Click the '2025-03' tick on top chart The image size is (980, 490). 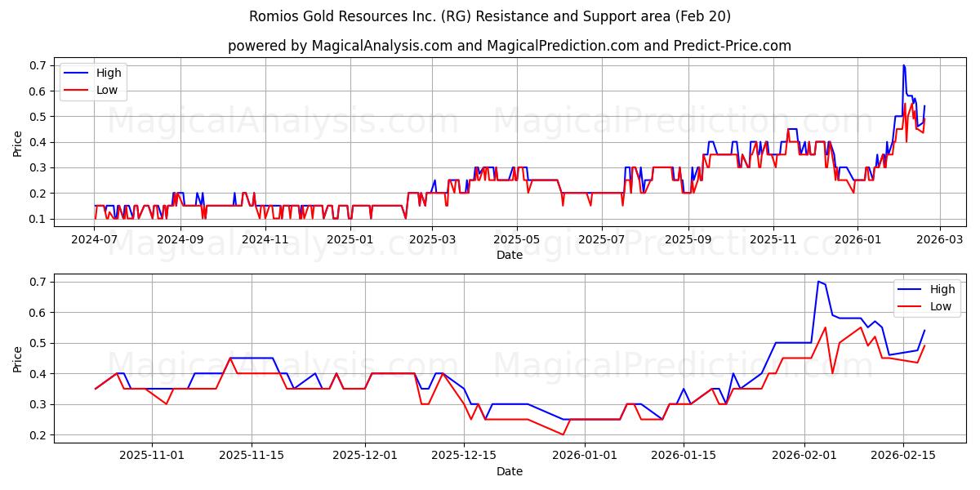[431, 239]
